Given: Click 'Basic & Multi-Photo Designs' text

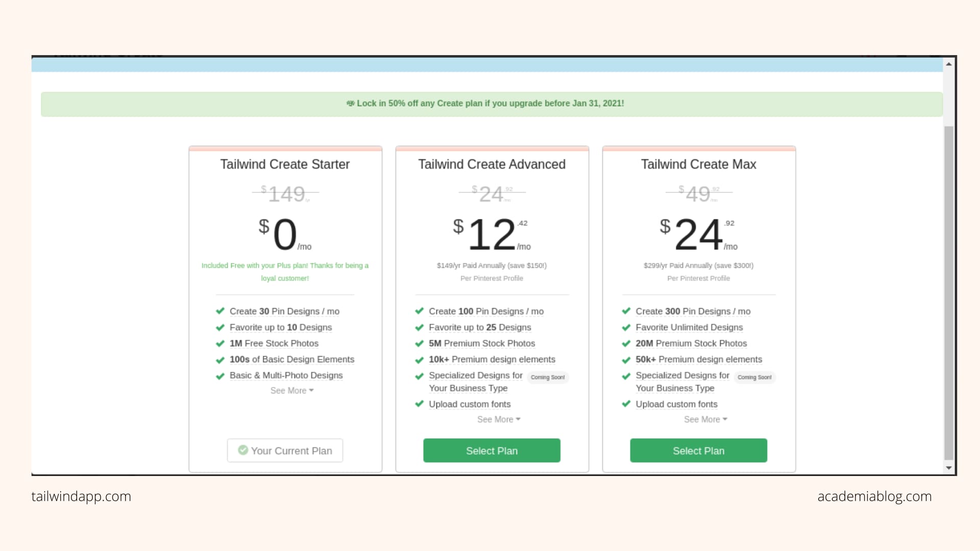Looking at the screenshot, I should (x=286, y=375).
